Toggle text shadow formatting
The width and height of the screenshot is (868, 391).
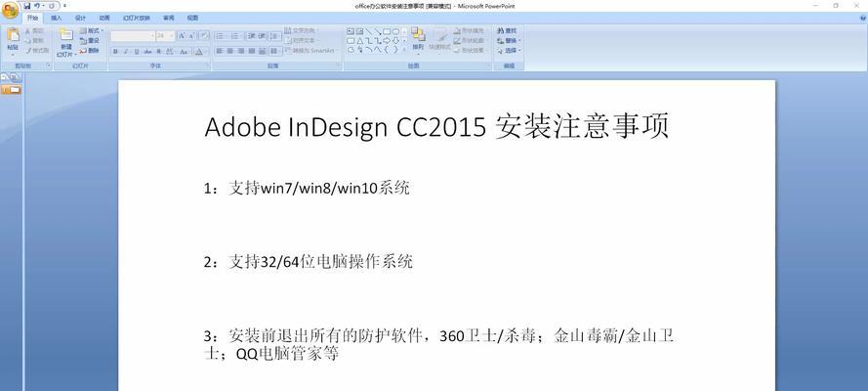158,51
